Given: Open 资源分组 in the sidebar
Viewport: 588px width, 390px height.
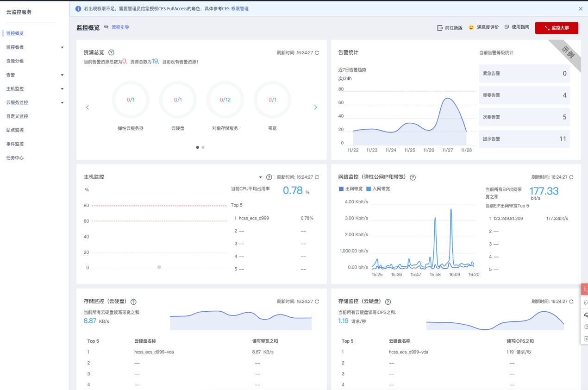Looking at the screenshot, I should (15, 61).
